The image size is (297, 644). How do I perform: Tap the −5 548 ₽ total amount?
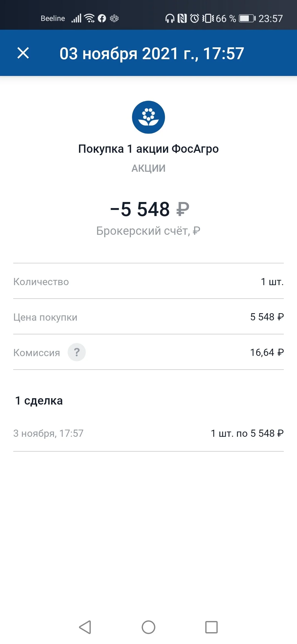[x=150, y=209]
